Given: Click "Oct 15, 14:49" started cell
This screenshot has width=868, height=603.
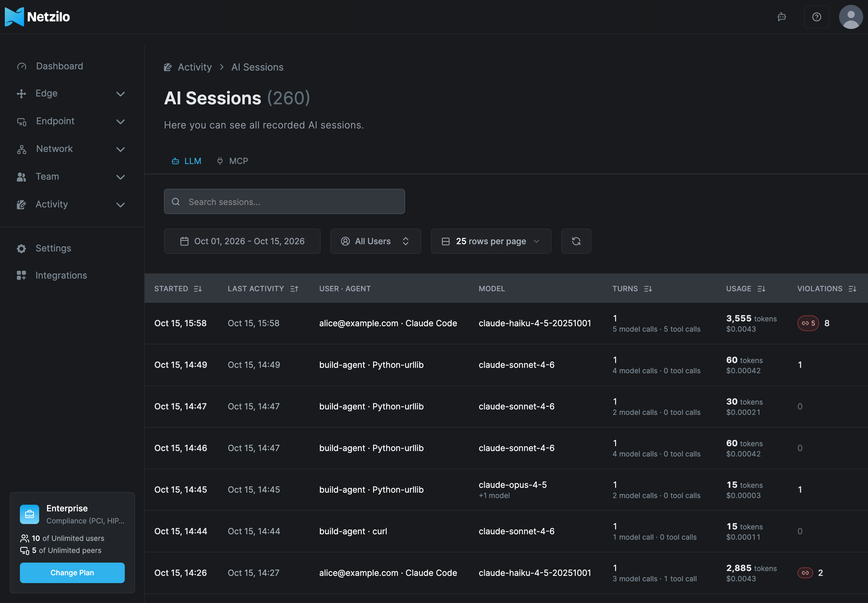Looking at the screenshot, I should 181,365.
